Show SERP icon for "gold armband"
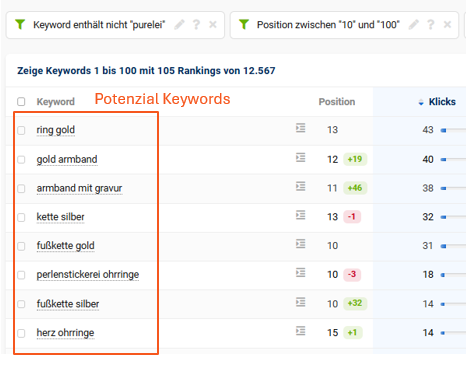The height and width of the screenshot is (366, 466). [x=300, y=157]
